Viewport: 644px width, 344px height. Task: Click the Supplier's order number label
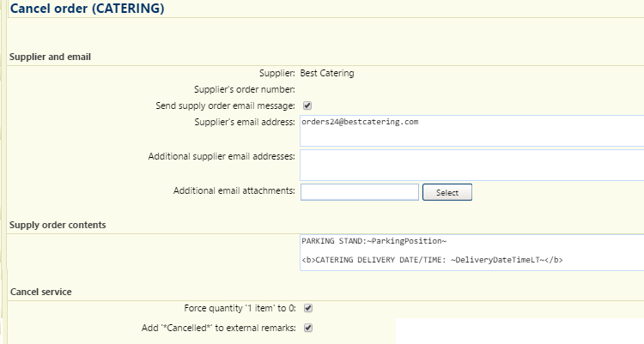pos(245,89)
